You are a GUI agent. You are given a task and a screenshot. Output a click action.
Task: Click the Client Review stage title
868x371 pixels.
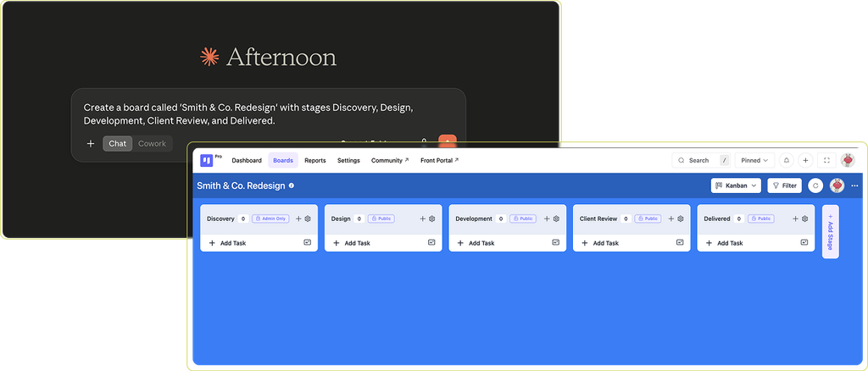598,219
